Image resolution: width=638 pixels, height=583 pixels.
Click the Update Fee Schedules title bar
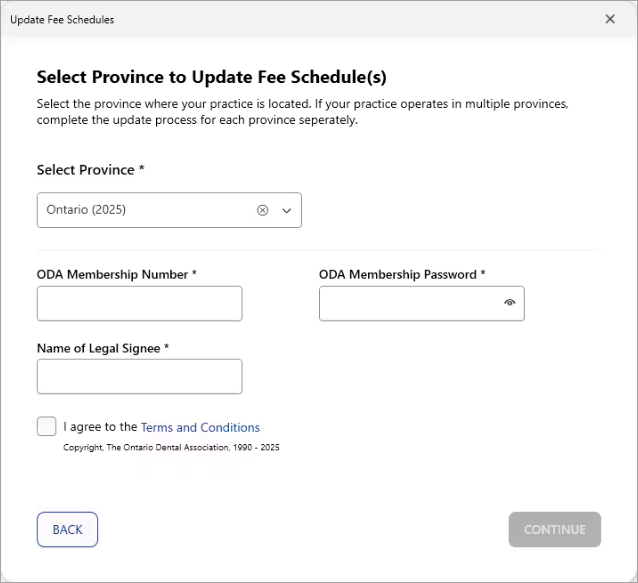point(300,19)
